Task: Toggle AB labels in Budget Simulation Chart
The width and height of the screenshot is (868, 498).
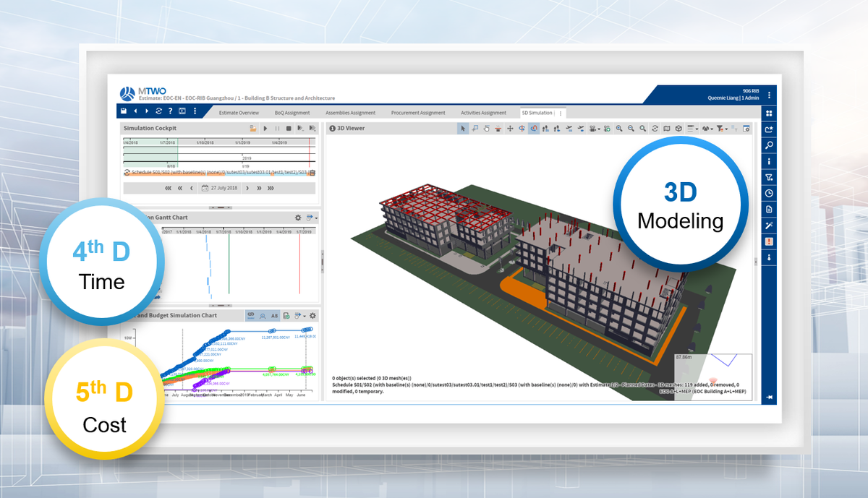Action: tap(275, 316)
